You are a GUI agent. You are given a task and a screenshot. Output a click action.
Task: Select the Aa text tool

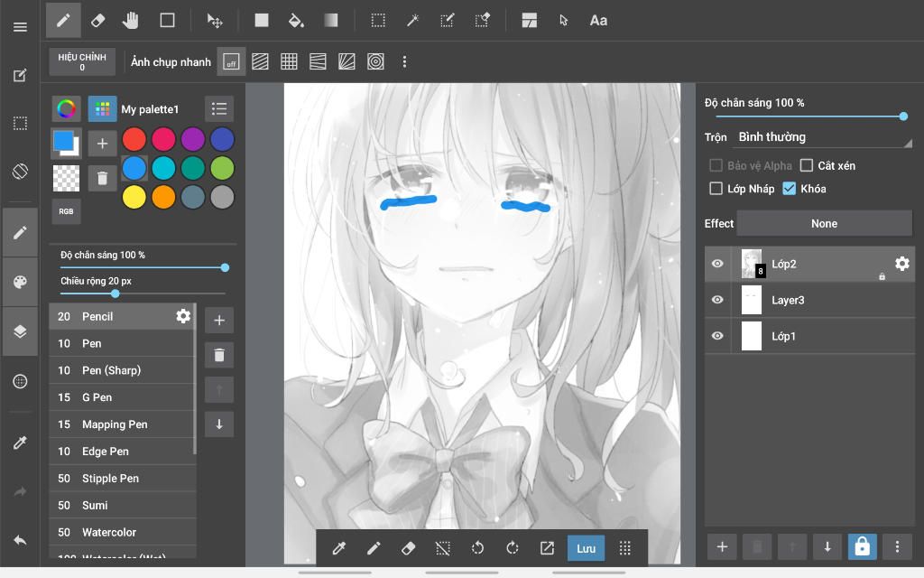click(x=599, y=21)
